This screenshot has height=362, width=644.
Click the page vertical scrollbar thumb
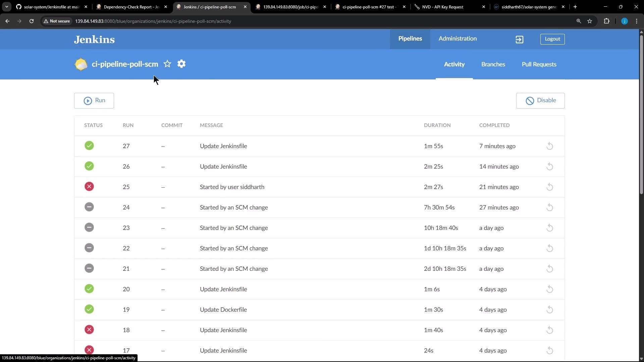coord(641,114)
